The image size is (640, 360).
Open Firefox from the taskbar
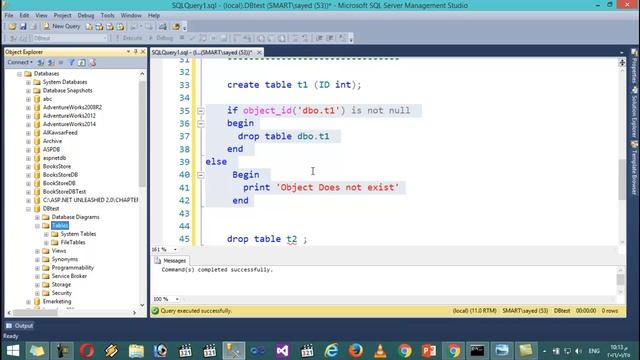coord(356,351)
